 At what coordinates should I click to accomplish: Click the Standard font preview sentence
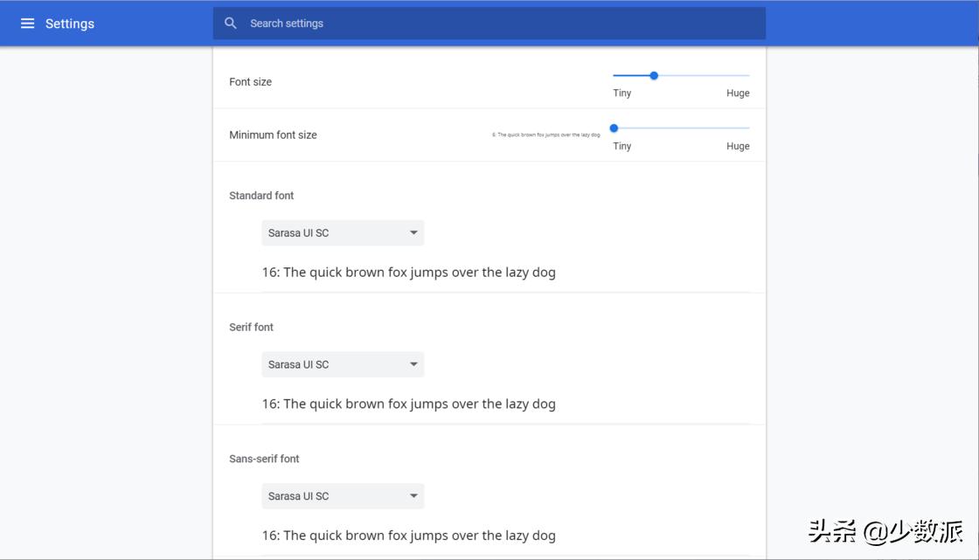tap(408, 273)
